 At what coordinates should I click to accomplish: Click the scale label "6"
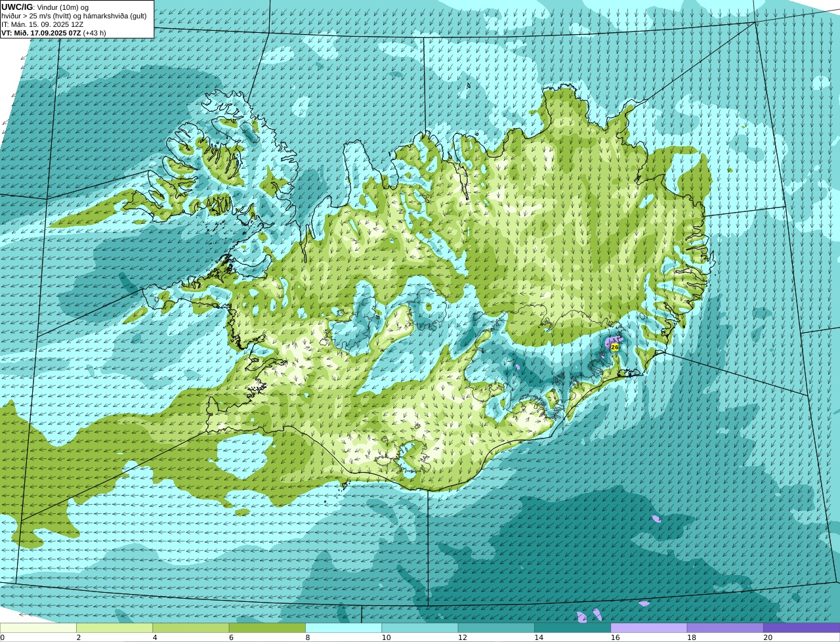pos(231,637)
